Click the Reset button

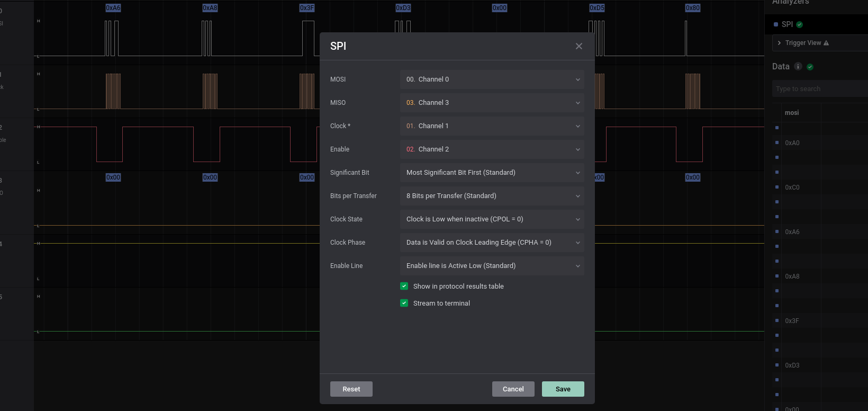pyautogui.click(x=351, y=389)
